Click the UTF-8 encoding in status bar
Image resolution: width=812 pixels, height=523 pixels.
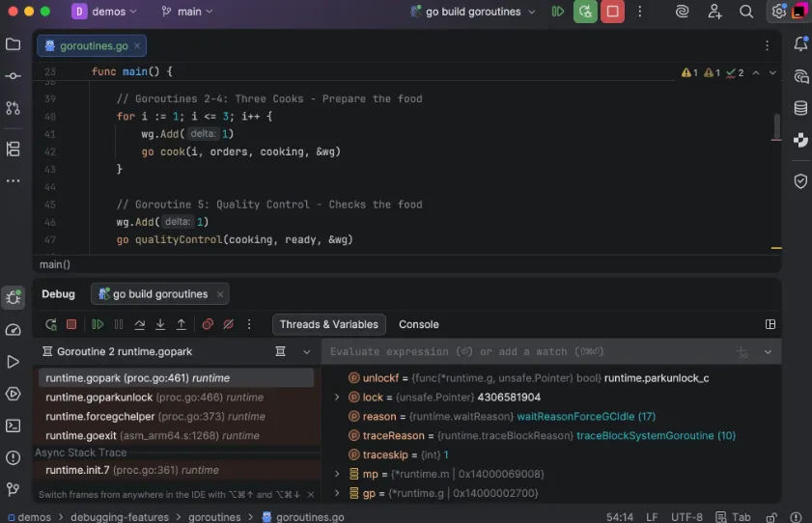[686, 517]
